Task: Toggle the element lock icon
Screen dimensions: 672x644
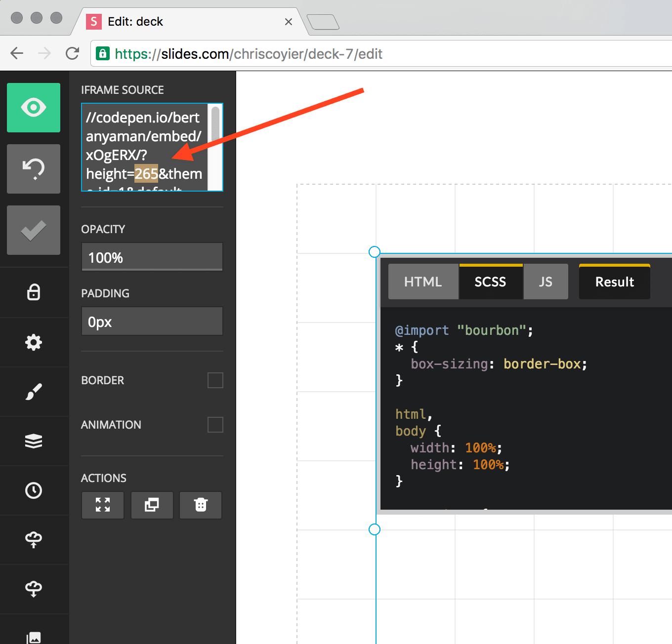Action: pos(33,292)
